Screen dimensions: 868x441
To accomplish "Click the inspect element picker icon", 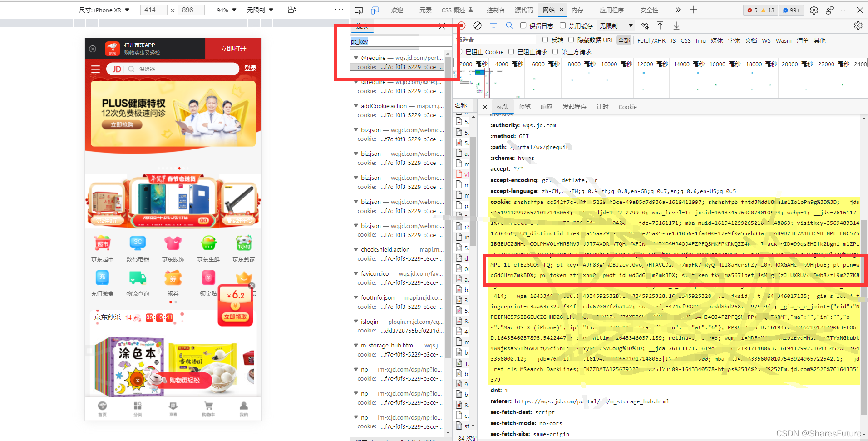I will coord(359,10).
